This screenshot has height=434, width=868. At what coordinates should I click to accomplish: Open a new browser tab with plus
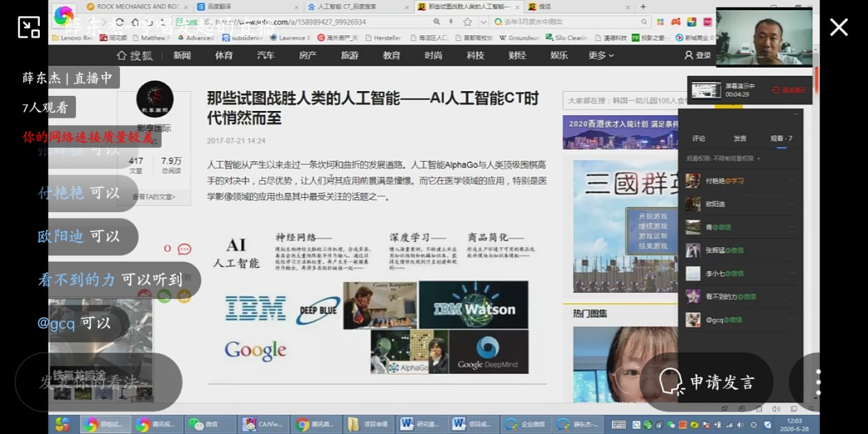pos(642,7)
